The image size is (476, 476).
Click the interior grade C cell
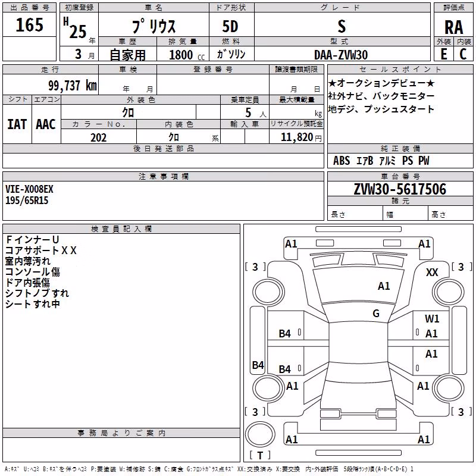tap(464, 54)
